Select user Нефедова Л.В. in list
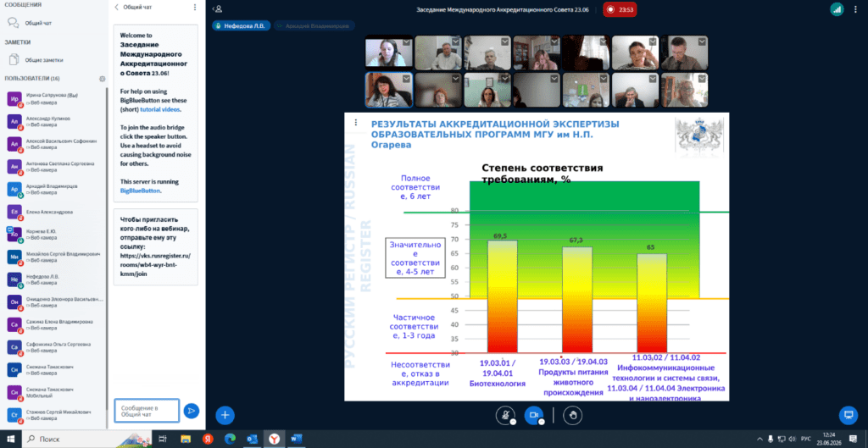This screenshot has height=448, width=868. pyautogui.click(x=54, y=279)
